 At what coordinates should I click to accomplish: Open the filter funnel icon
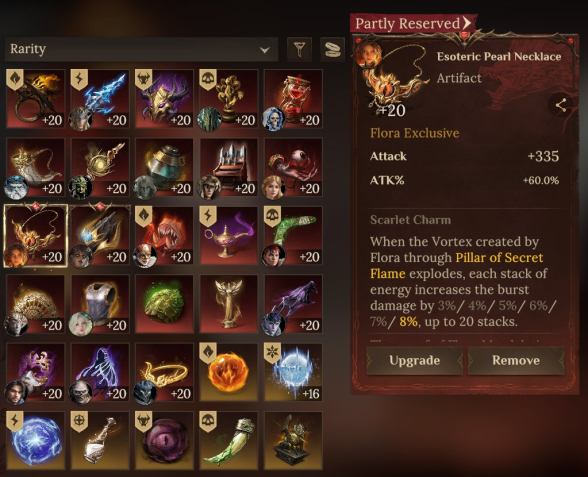pyautogui.click(x=299, y=49)
